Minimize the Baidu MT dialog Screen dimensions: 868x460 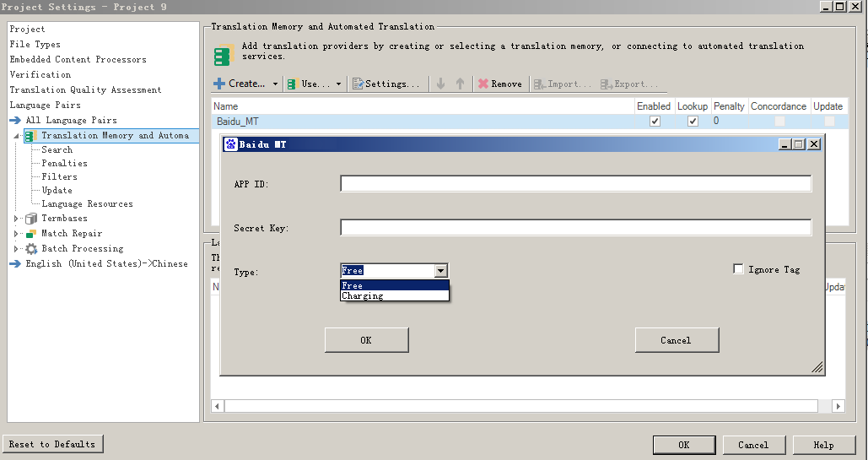point(784,144)
